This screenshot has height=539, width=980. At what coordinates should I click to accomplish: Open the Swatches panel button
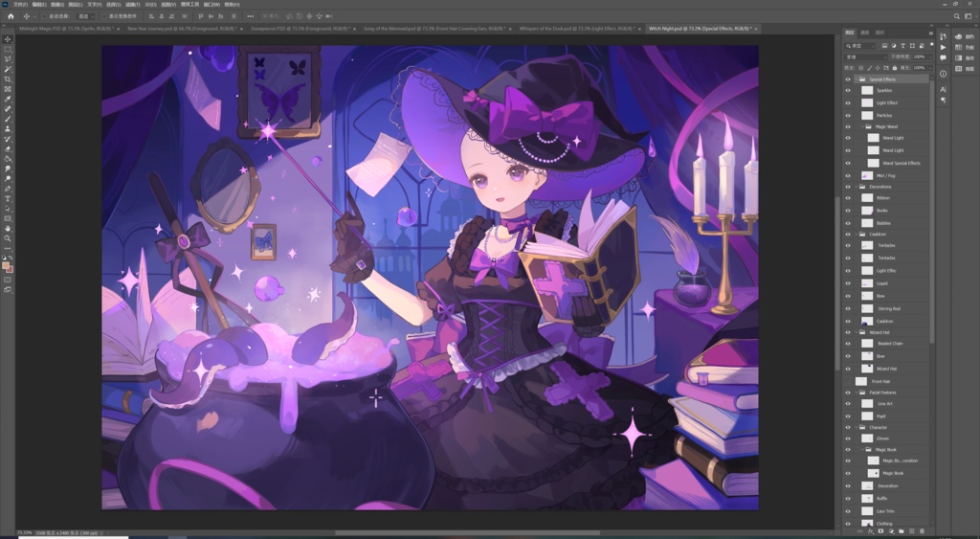coord(964,48)
